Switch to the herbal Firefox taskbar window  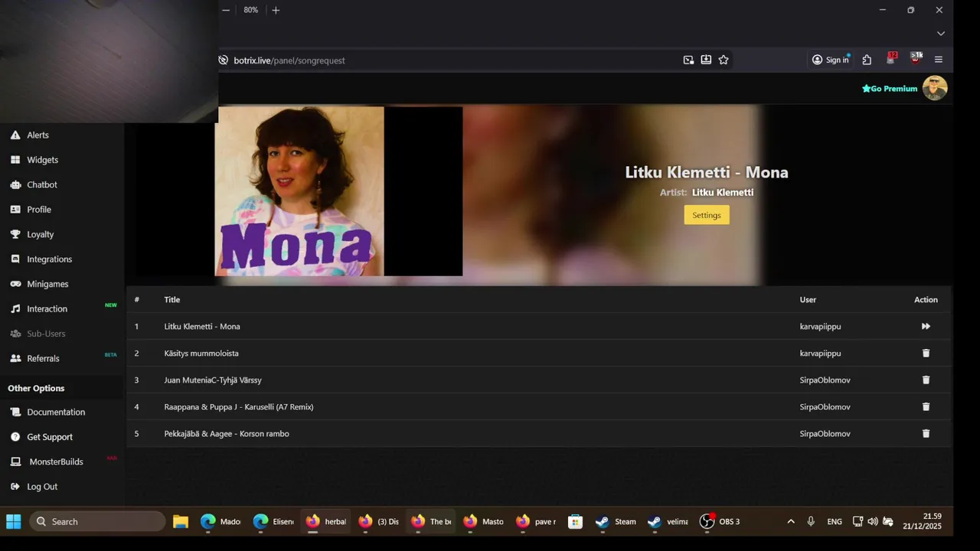point(326,521)
